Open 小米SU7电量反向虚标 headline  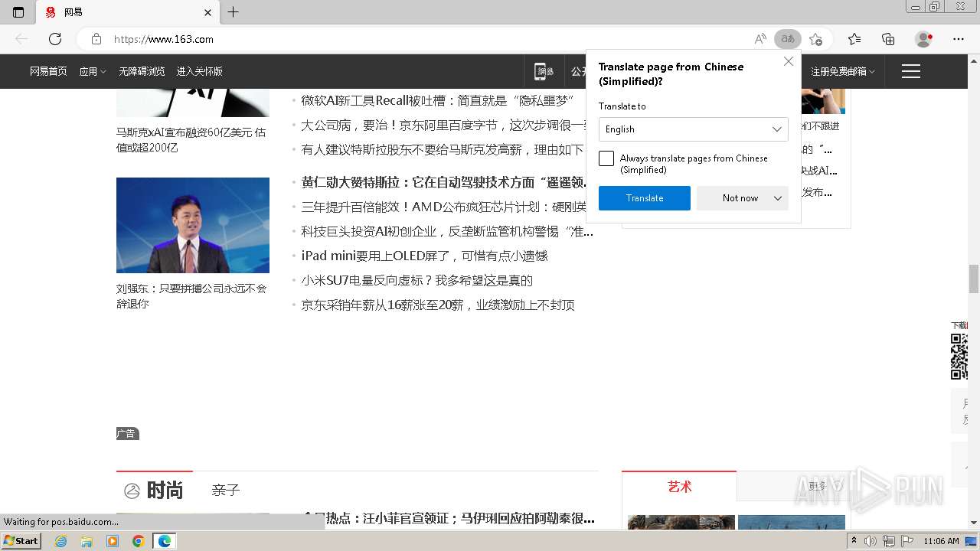[416, 280]
